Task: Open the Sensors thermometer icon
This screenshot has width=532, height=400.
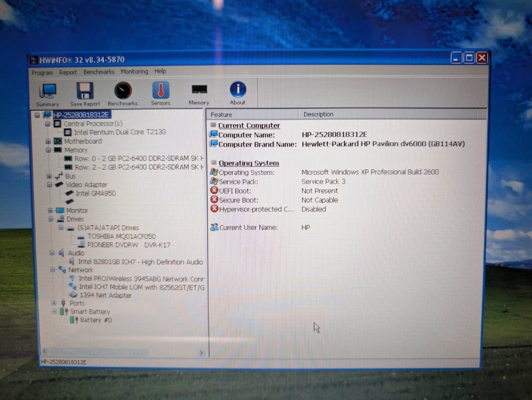Action: (x=161, y=90)
